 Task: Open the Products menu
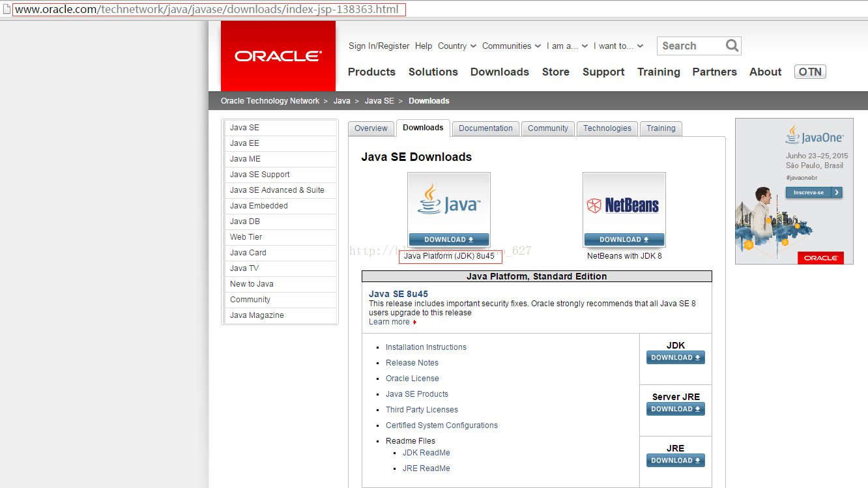371,72
